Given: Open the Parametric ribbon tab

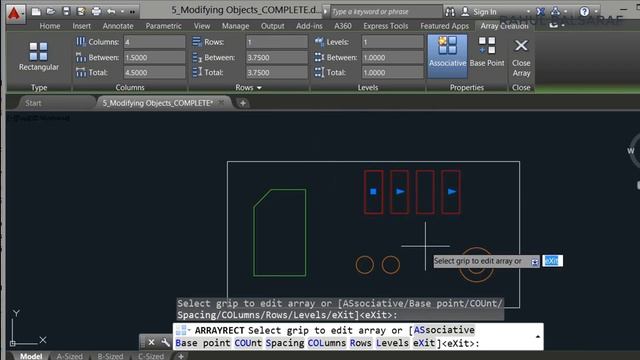Looking at the screenshot, I should point(163,26).
